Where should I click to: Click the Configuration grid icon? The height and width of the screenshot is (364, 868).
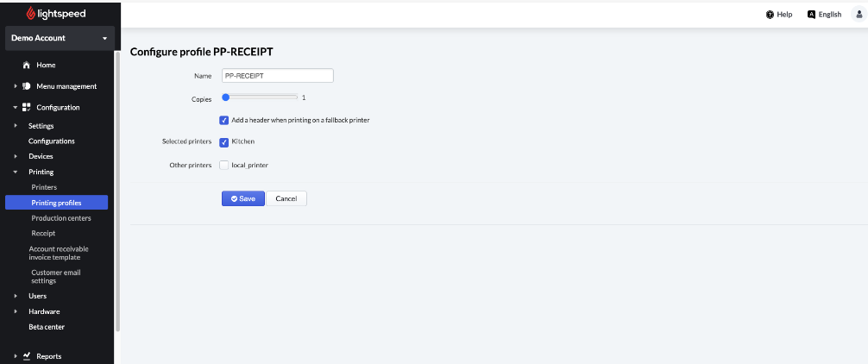point(27,108)
